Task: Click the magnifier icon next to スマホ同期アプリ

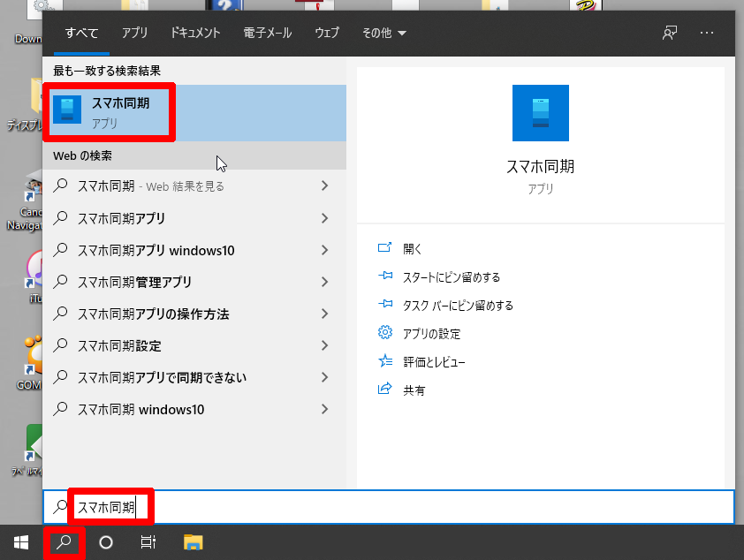Action: [x=60, y=217]
